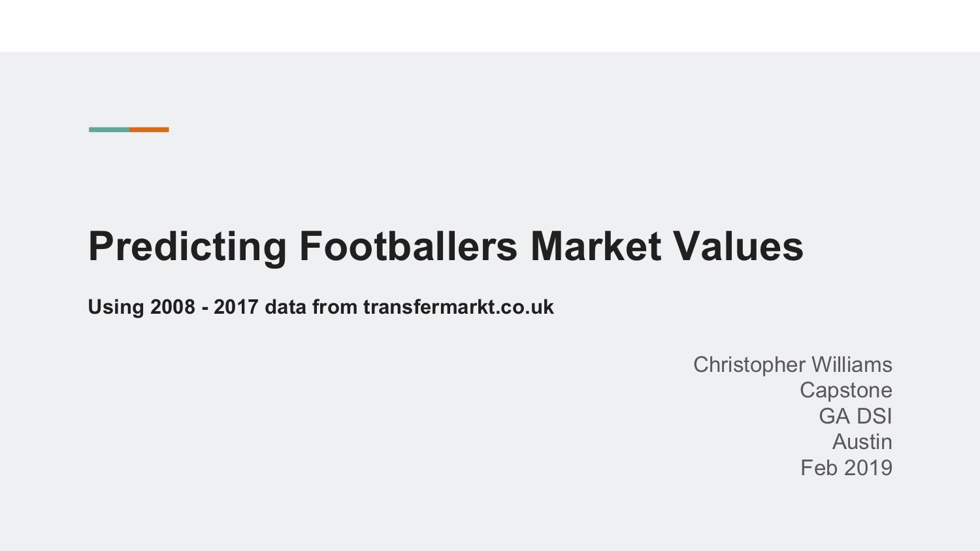Click the GA DSI text line
The width and height of the screenshot is (980, 551).
pos(855,416)
